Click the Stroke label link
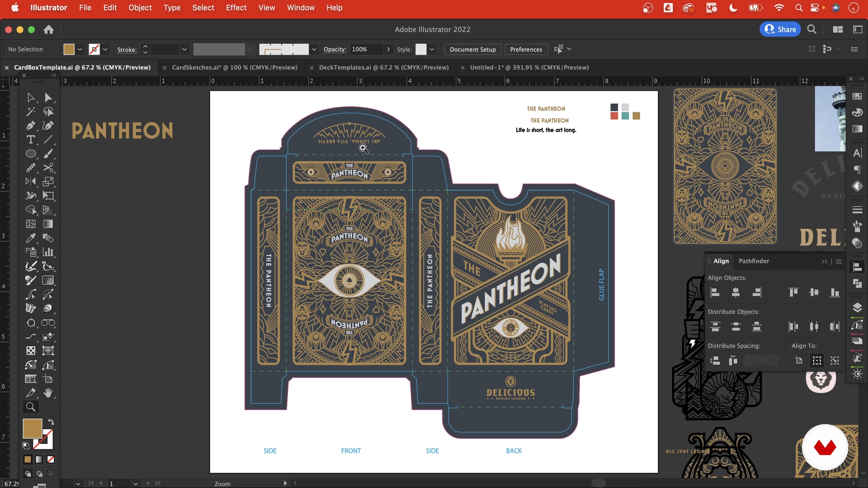The height and width of the screenshot is (488, 868). [x=127, y=49]
